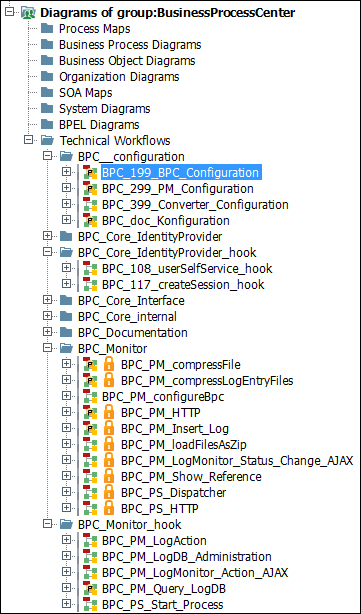Click the workflow icon of BPC_doc_Konfiguration
Image resolution: width=361 pixels, height=614 pixels.
point(90,220)
